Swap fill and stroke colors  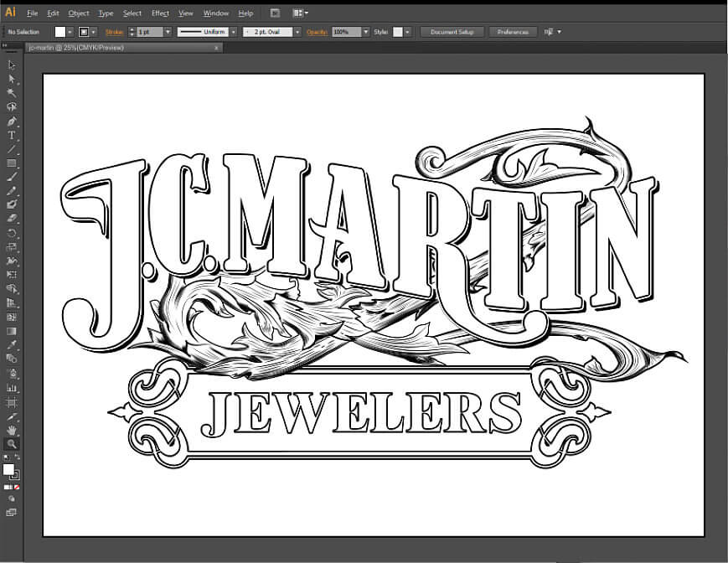(x=18, y=457)
